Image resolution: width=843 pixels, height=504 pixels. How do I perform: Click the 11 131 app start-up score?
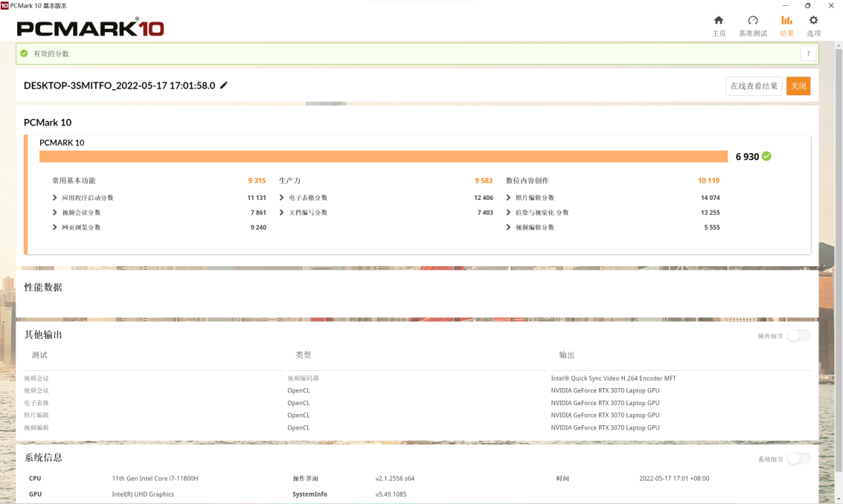click(257, 198)
